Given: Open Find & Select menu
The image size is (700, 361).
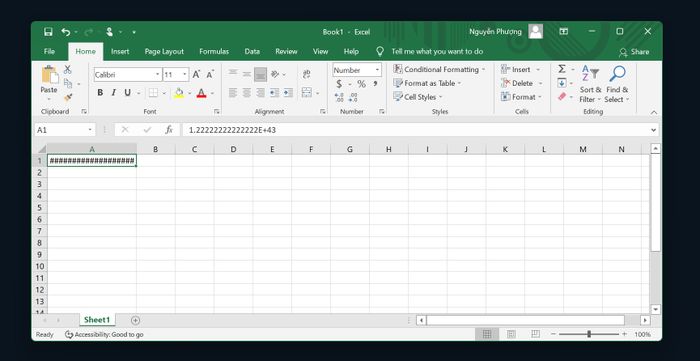Looking at the screenshot, I should (x=617, y=84).
